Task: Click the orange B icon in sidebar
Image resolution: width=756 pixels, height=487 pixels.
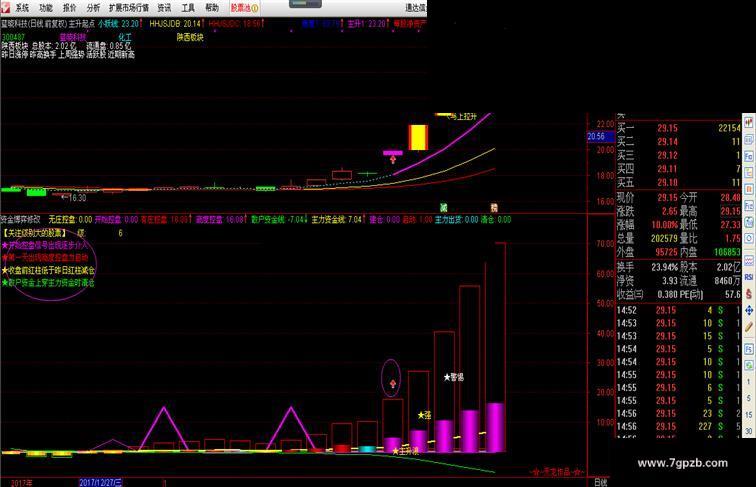Action: pyautogui.click(x=749, y=189)
